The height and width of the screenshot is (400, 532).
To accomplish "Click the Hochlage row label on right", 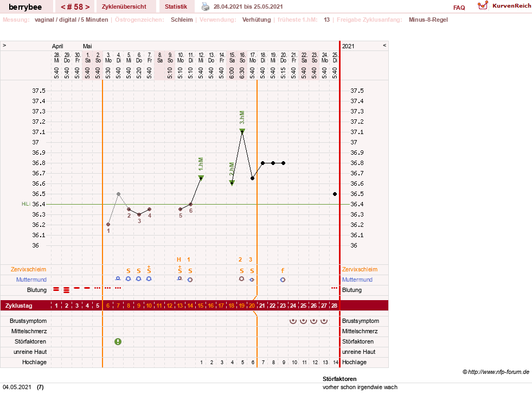I will click(354, 363).
